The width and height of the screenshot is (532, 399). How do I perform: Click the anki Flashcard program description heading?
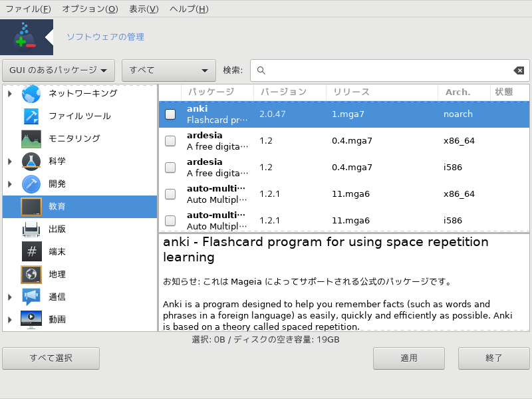pos(326,249)
